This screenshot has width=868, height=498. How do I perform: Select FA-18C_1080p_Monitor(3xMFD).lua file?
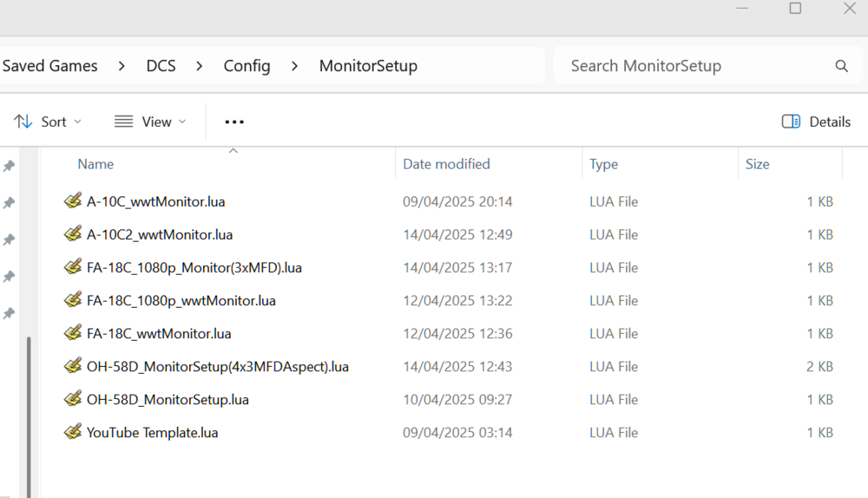pyautogui.click(x=194, y=267)
